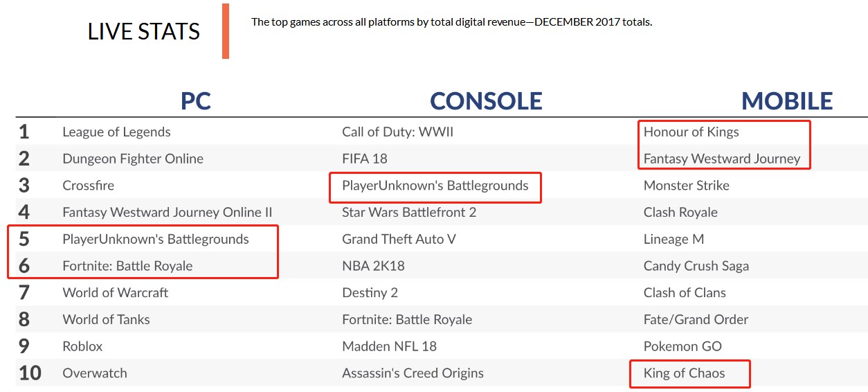Select Honour of Kings mobile game
Image resolution: width=868 pixels, height=392 pixels.
click(691, 132)
